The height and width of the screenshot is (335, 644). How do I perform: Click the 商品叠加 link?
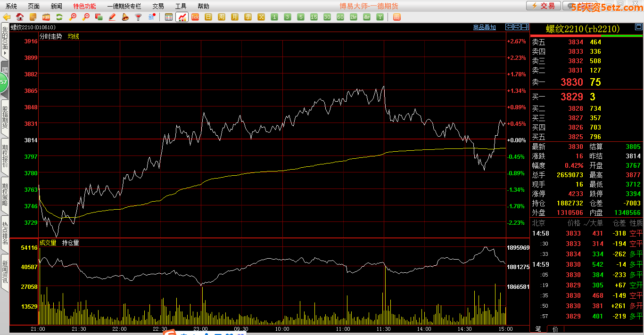pos(485,27)
